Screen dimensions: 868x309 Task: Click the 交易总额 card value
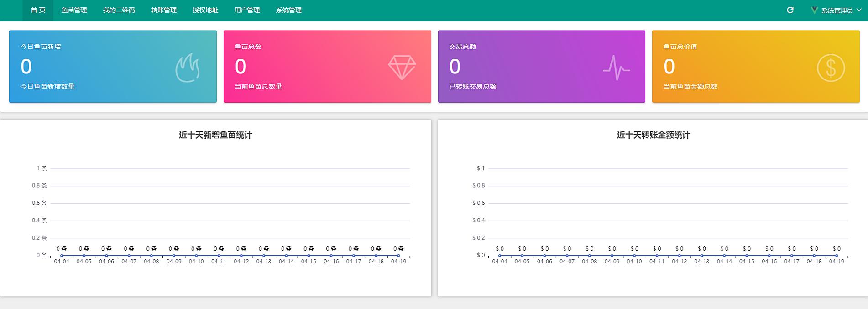455,67
